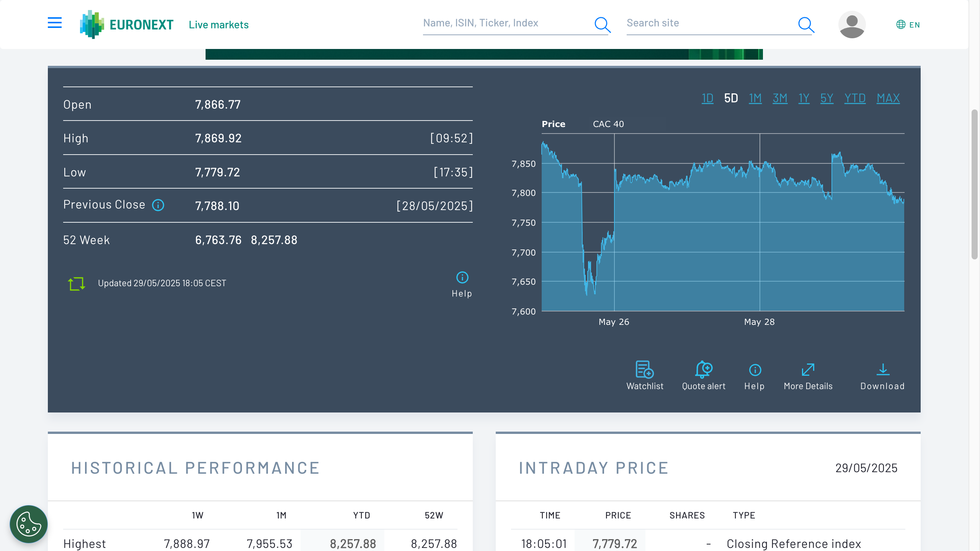Image resolution: width=980 pixels, height=551 pixels.
Task: Open More Details for the chart
Action: coord(808,375)
